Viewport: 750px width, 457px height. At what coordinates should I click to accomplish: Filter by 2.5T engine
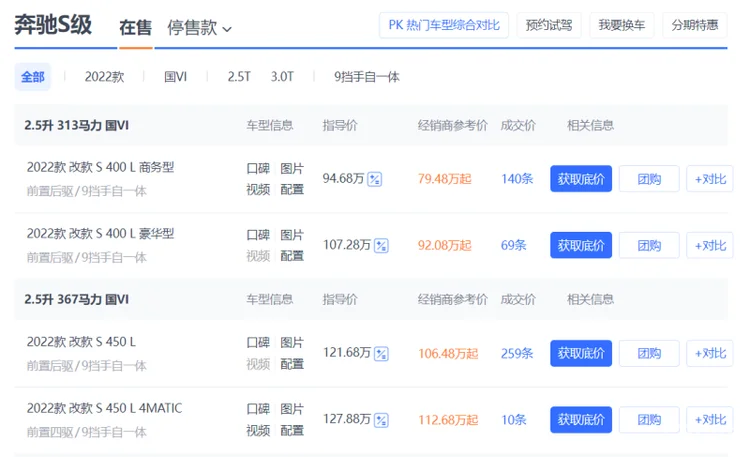coord(239,77)
